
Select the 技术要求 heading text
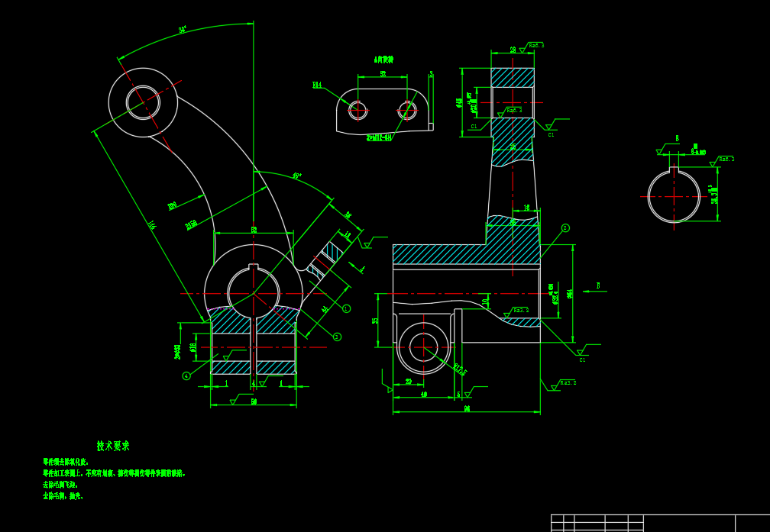point(113,446)
